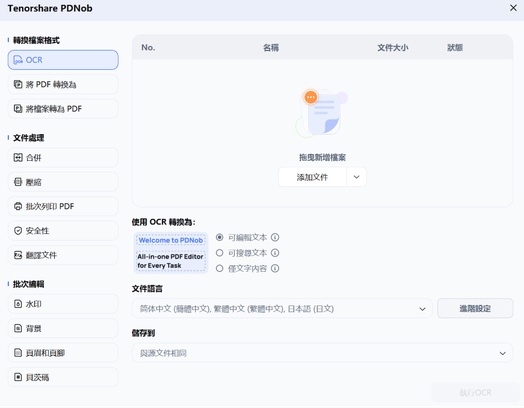Image resolution: width=524 pixels, height=408 pixels.
Task: Open the 文件語言 language dropdown
Action: [282, 309]
